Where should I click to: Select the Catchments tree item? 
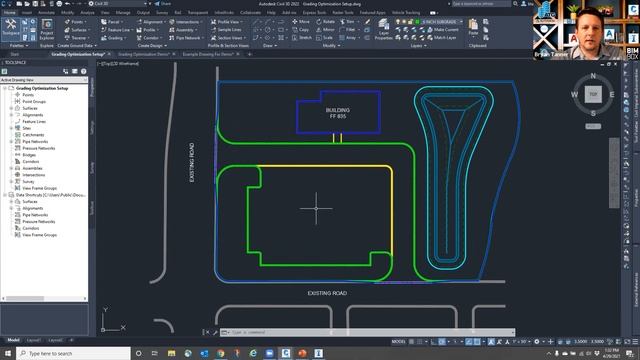tap(33, 135)
